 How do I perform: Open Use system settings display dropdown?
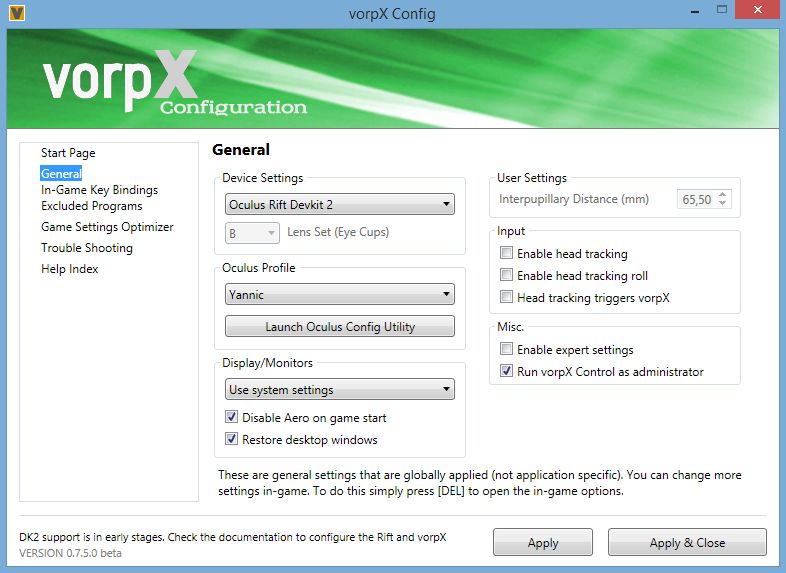(340, 390)
